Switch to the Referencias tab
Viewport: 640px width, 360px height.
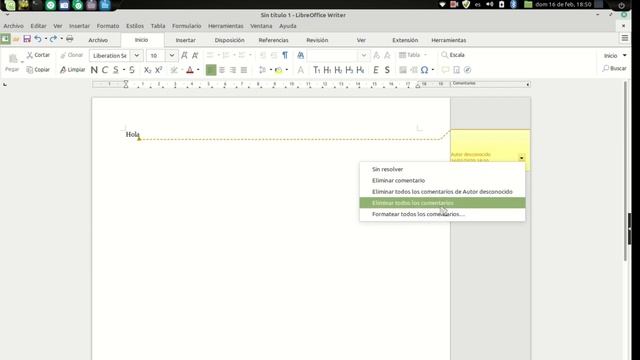pos(273,40)
